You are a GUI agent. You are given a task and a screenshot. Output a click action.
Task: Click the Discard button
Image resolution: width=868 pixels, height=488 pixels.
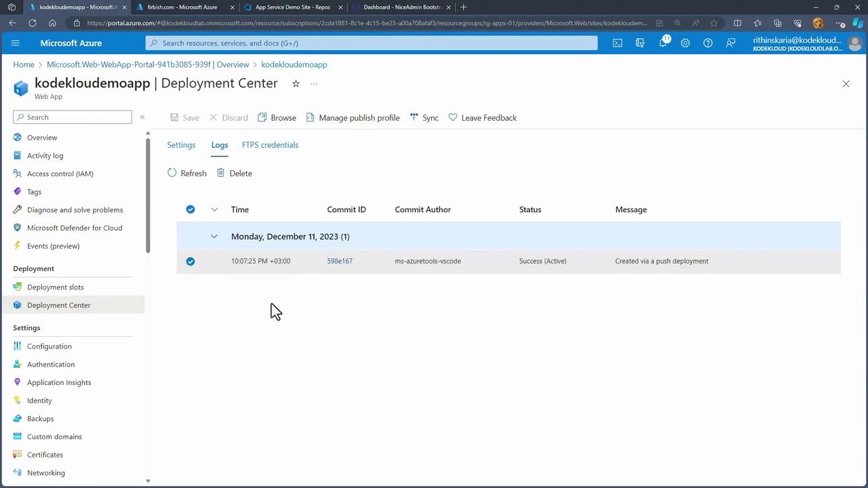tap(229, 117)
